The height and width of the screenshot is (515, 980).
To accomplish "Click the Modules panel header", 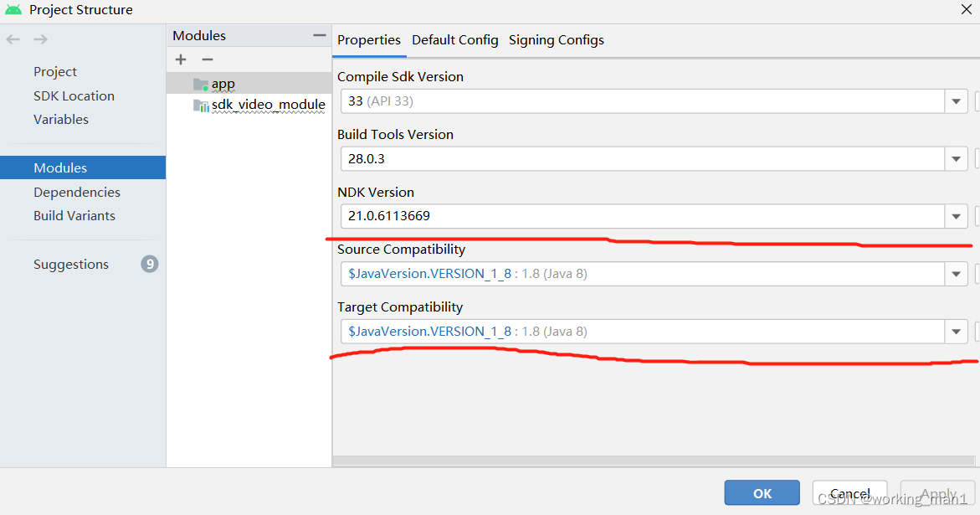I will tap(249, 36).
